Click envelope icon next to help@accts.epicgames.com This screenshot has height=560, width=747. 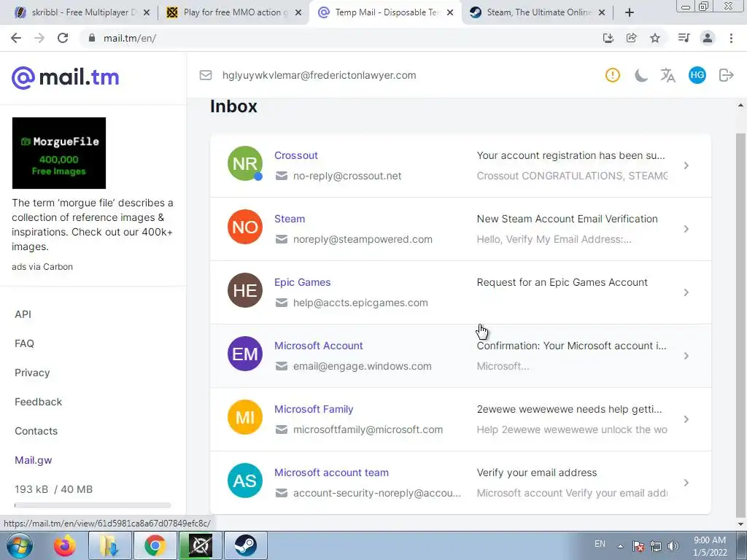[x=282, y=303]
